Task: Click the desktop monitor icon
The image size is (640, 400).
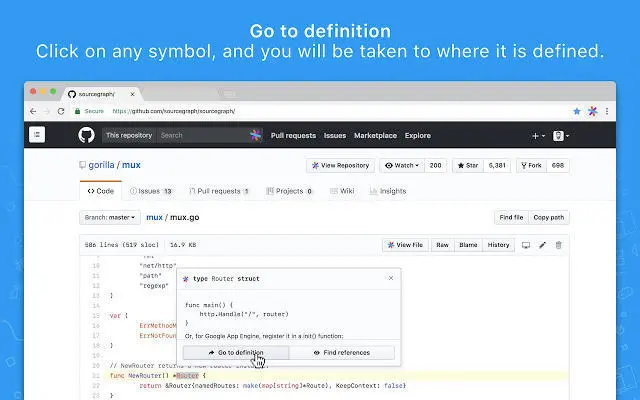Action: (x=526, y=245)
